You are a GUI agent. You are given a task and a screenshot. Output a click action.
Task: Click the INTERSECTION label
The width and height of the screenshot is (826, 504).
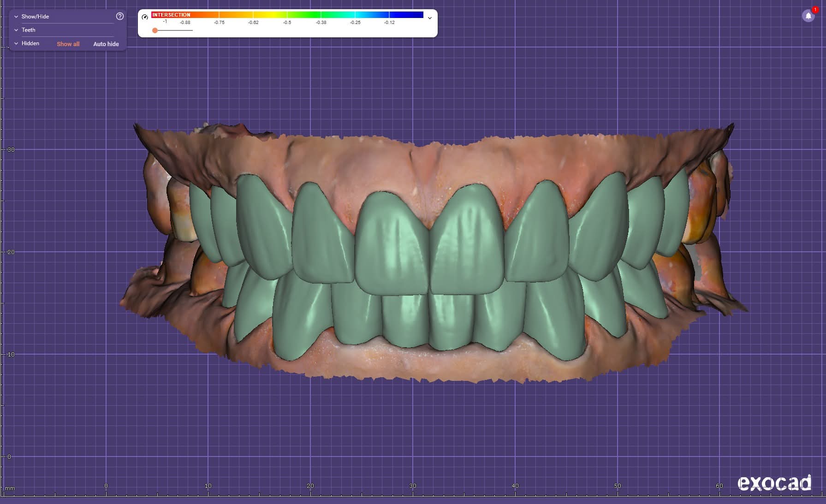(171, 15)
